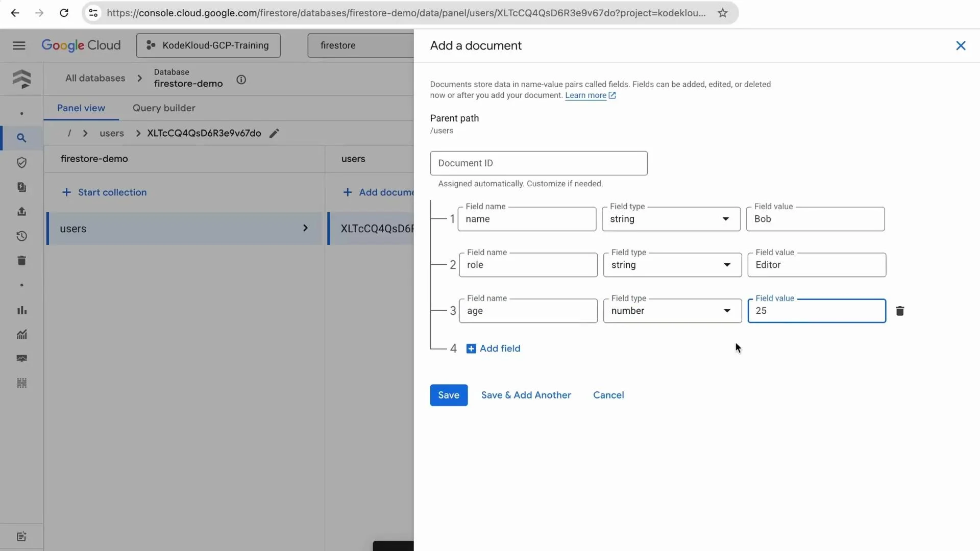The width and height of the screenshot is (980, 551).
Task: Click Add document in users column
Action: [x=378, y=192]
